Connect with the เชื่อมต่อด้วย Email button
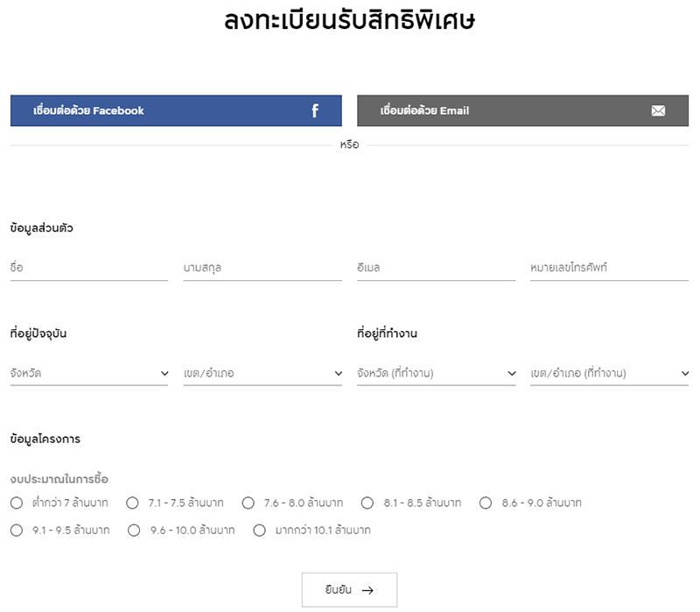Viewport: 700px width, 612px height. (522, 111)
